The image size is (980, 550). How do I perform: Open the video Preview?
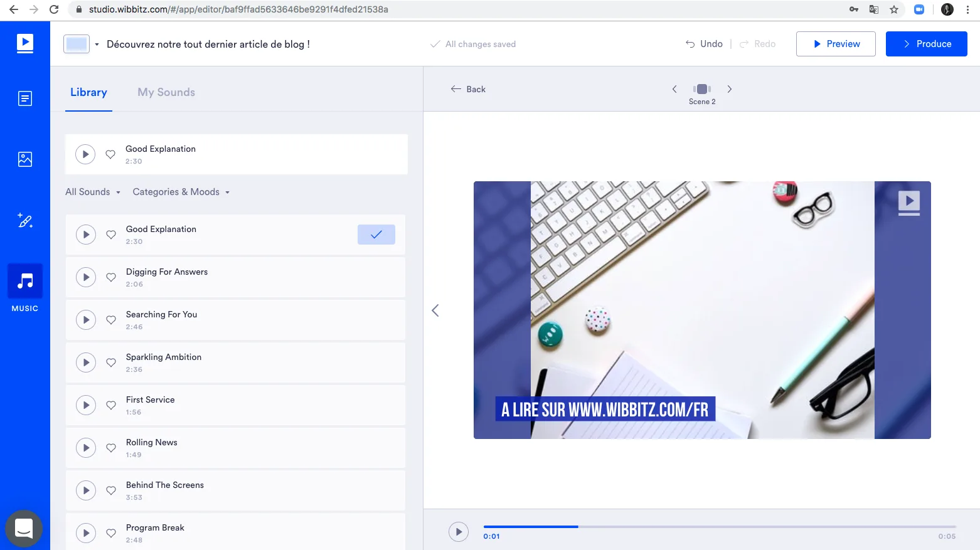(836, 44)
